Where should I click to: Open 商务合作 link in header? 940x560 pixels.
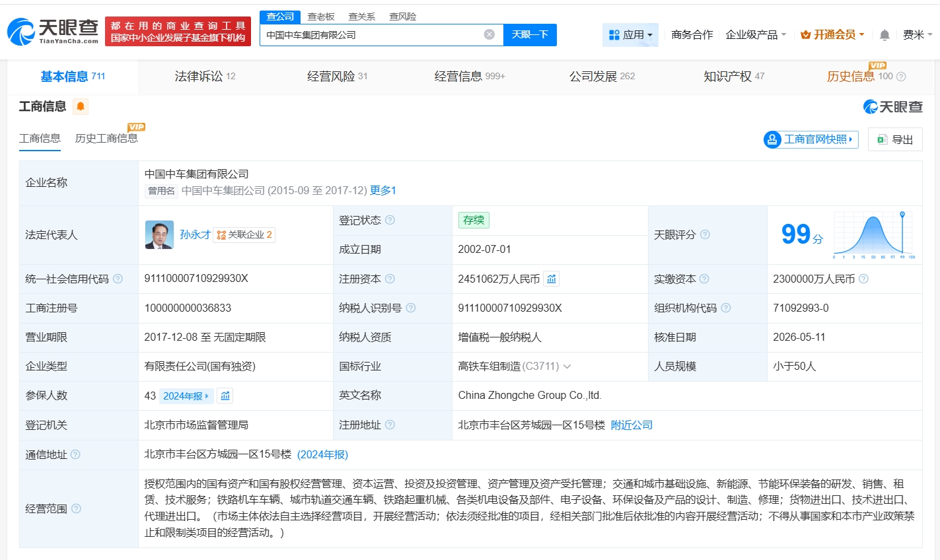[692, 34]
